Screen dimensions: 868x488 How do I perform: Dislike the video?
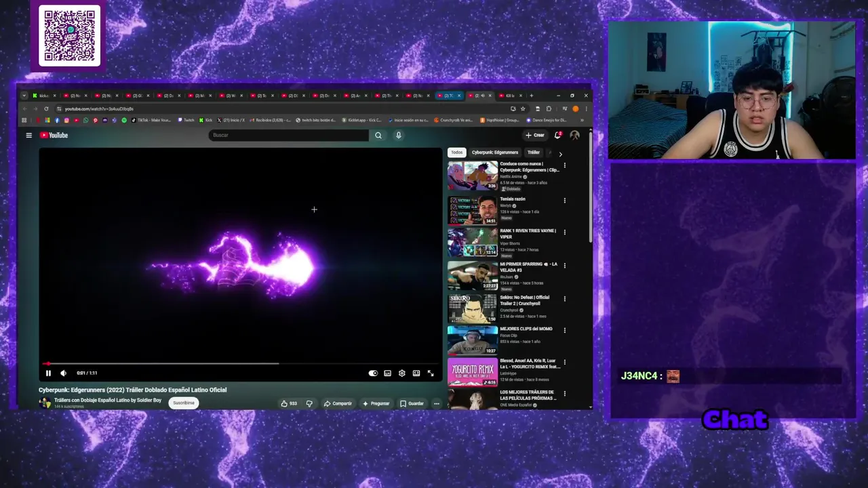point(309,403)
